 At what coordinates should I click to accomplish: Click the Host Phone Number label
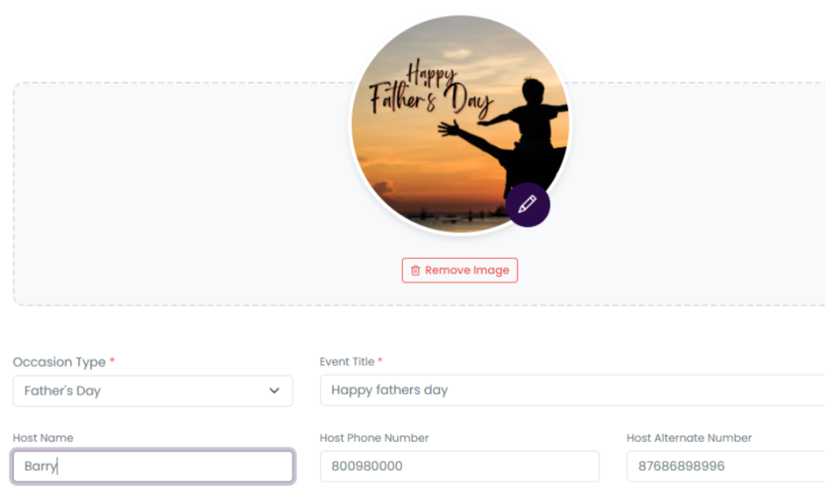pos(374,438)
